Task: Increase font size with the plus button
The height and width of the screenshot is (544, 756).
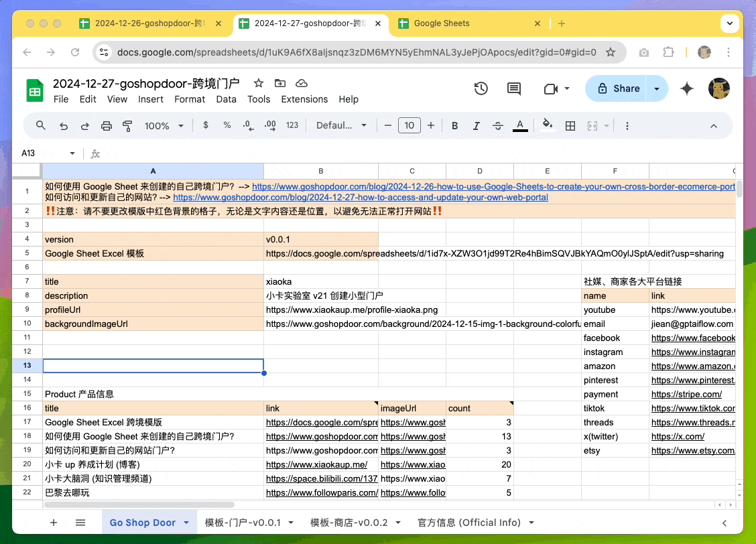Action: click(x=431, y=125)
